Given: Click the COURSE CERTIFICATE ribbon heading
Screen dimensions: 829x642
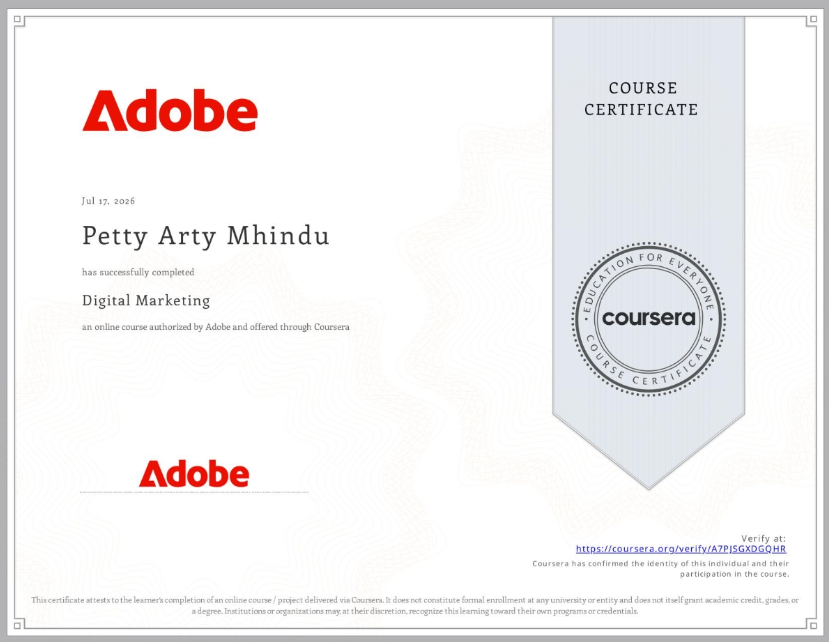Looking at the screenshot, I should 641,98.
